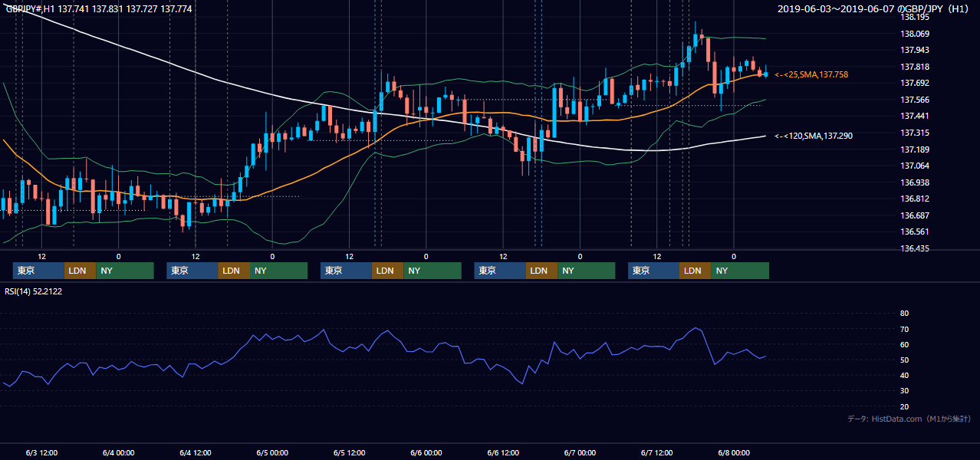Click RSI scale level 80
This screenshot has width=980, height=460.
point(904,314)
